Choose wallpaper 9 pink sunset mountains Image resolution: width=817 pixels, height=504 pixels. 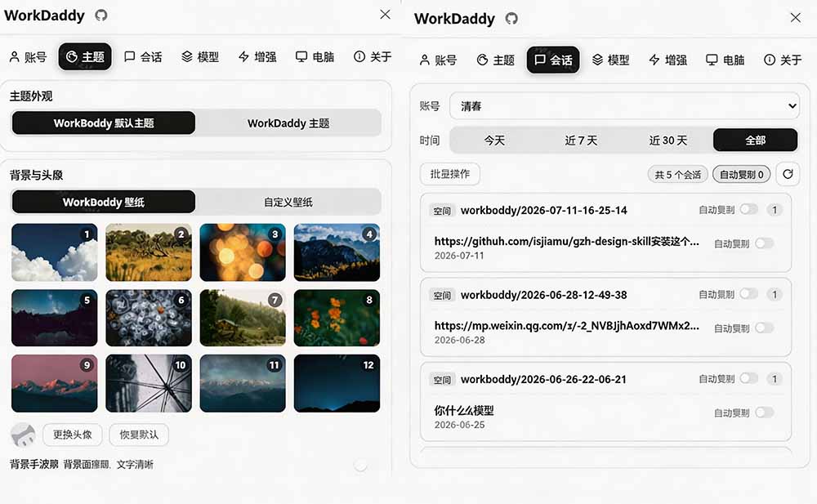pyautogui.click(x=54, y=384)
